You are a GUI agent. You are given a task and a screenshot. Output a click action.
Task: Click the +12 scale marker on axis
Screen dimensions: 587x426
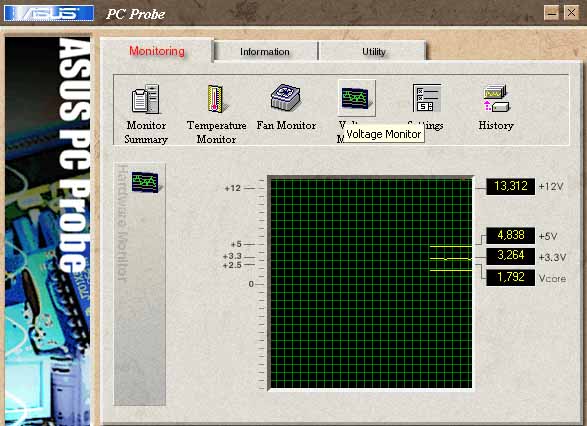click(232, 188)
